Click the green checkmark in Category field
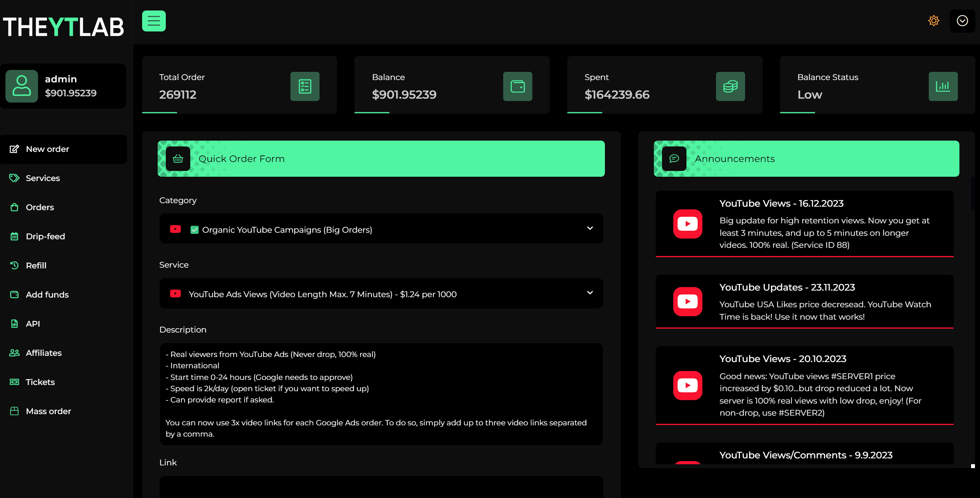 click(x=195, y=230)
